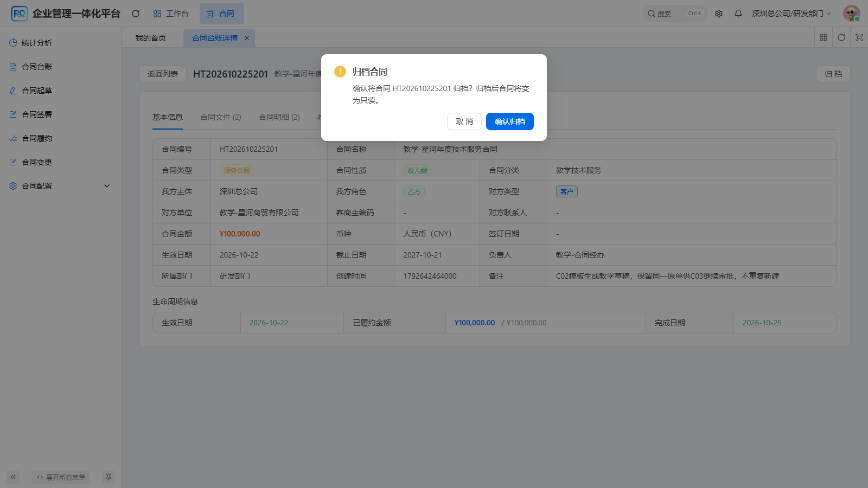The height and width of the screenshot is (488, 868).
Task: Click the 归档 button at top right
Action: (x=833, y=74)
